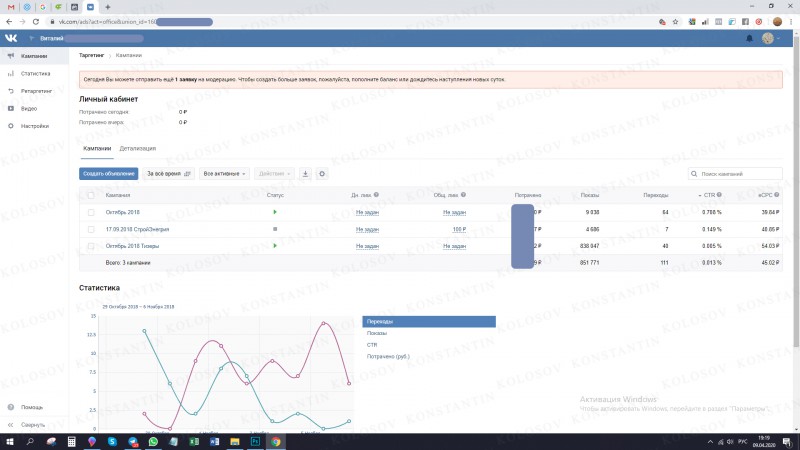800x450 pixels.
Task: Open the За всё время period picker
Action: [x=168, y=174]
